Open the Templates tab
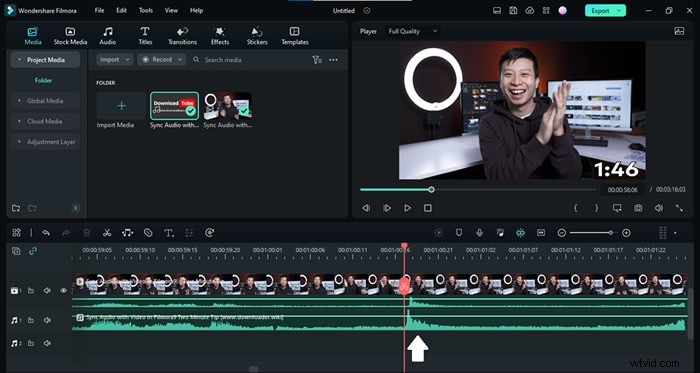Image resolution: width=700 pixels, height=373 pixels. (295, 36)
